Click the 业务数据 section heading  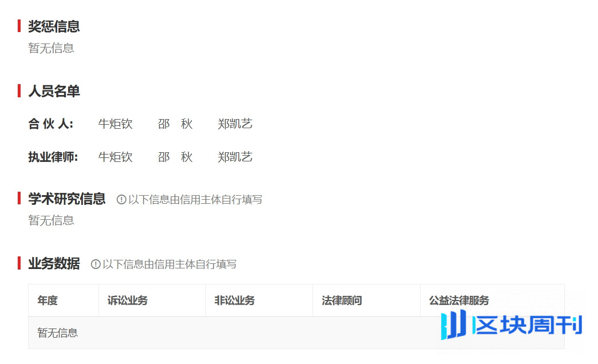tap(54, 264)
